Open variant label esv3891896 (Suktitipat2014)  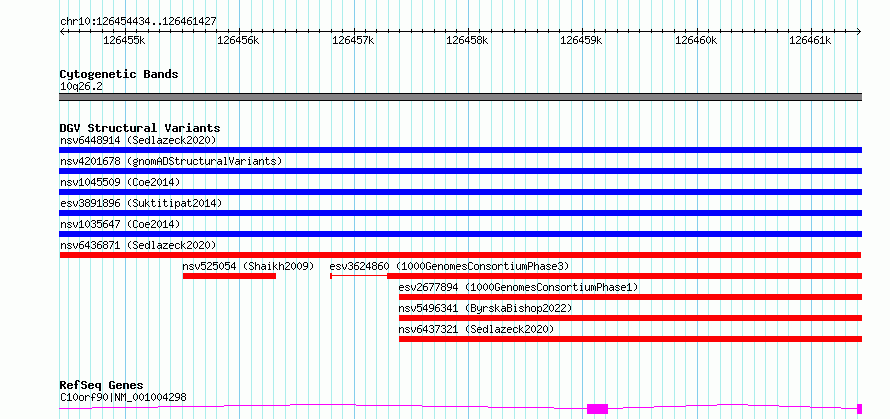[x=141, y=203]
